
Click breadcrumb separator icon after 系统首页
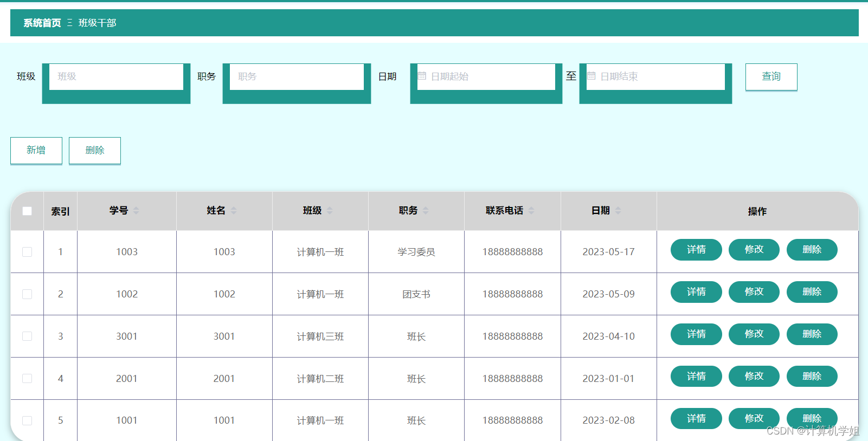point(70,23)
